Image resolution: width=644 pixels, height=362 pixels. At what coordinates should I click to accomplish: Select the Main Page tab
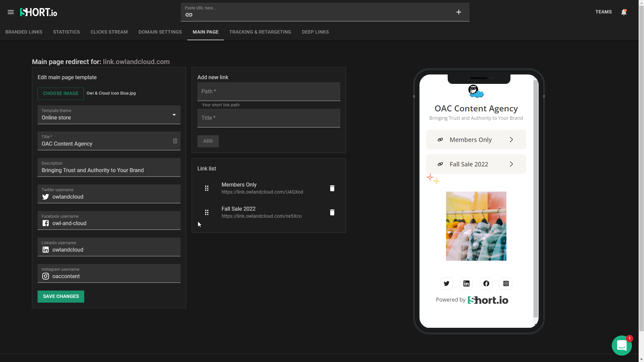[205, 32]
